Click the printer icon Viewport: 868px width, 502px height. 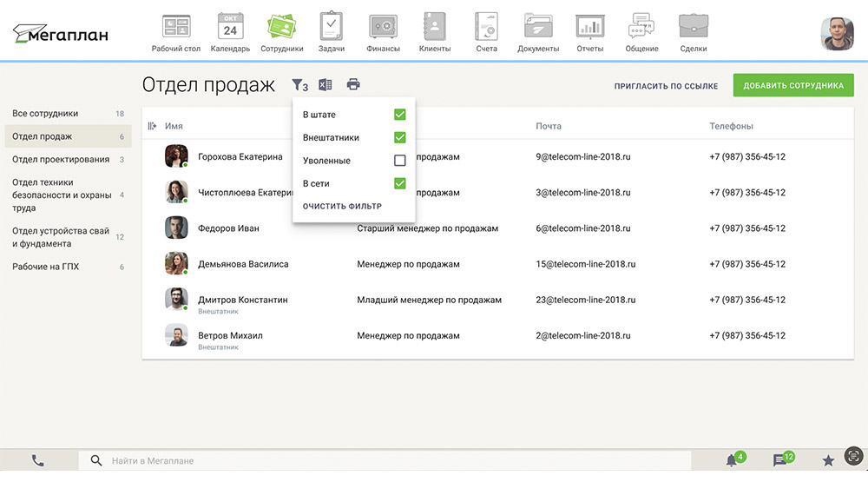353,84
